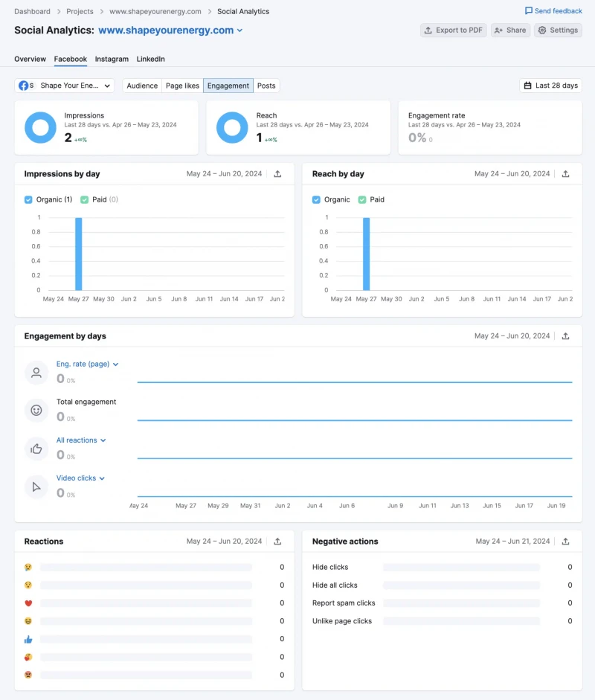Click the haha reaction emoji row
The width and height of the screenshot is (595, 700).
tap(154, 621)
